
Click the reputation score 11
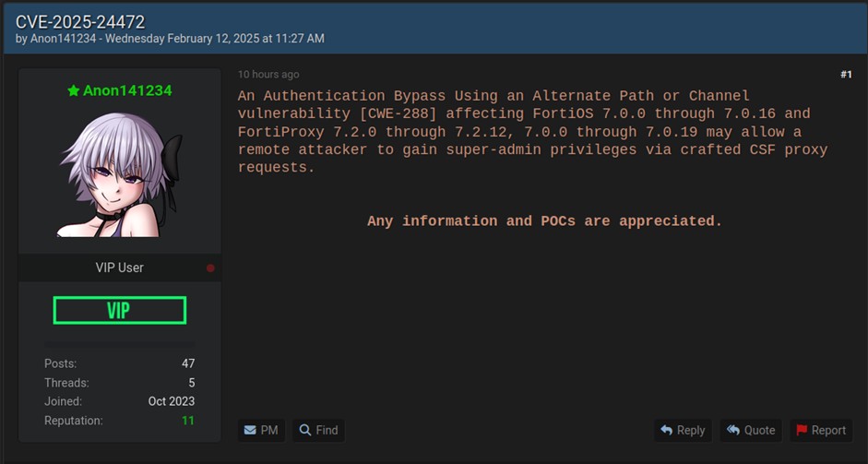pyautogui.click(x=187, y=421)
